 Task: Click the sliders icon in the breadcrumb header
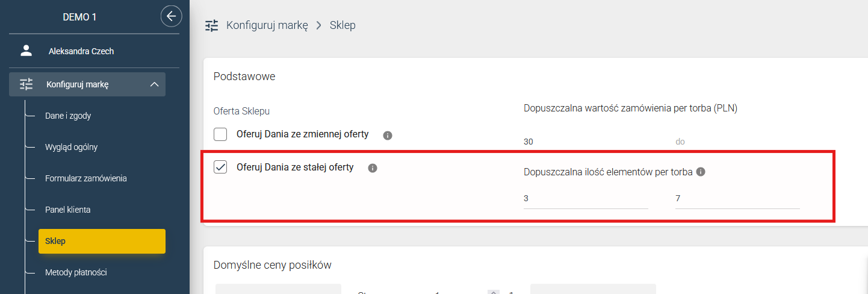coord(211,25)
